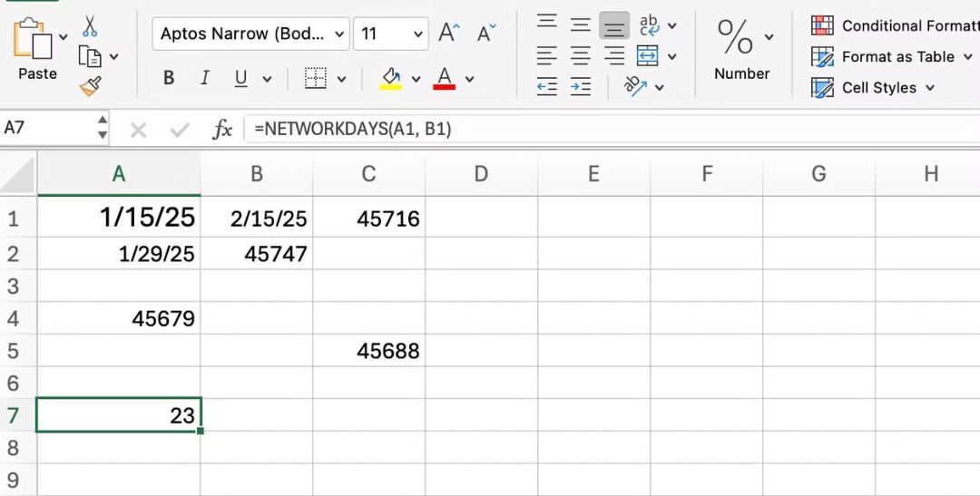This screenshot has width=980, height=496.
Task: Cancel formula entry with X icon
Action: (138, 130)
